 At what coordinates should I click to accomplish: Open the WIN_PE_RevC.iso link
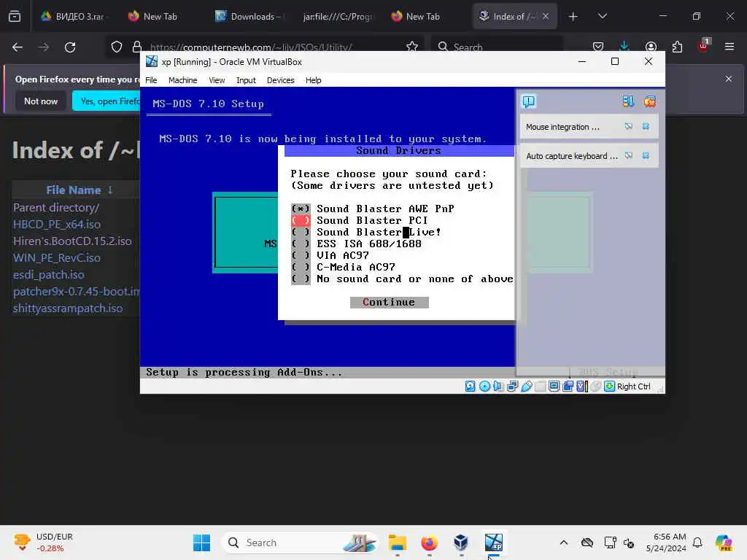(57, 257)
